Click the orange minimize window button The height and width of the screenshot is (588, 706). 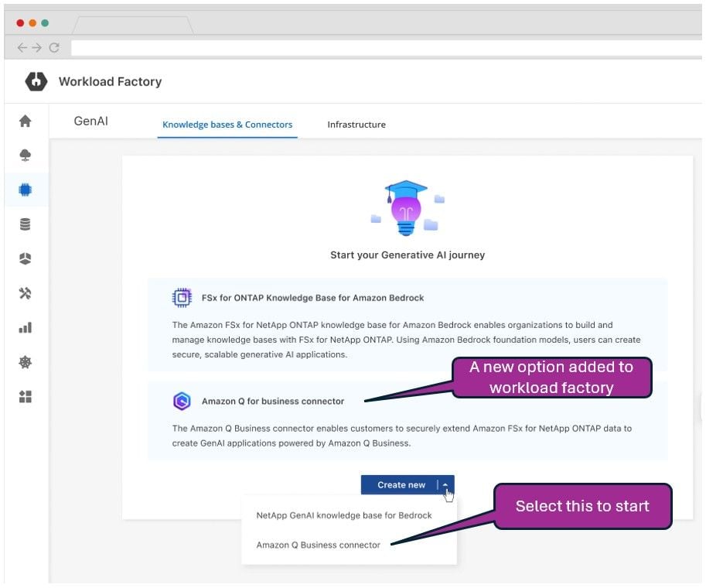point(32,23)
